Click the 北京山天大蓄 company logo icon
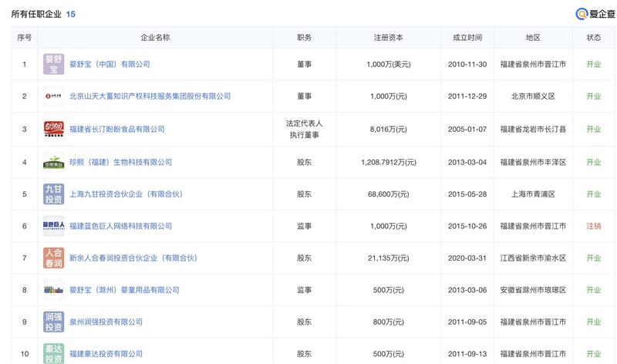 coord(53,96)
